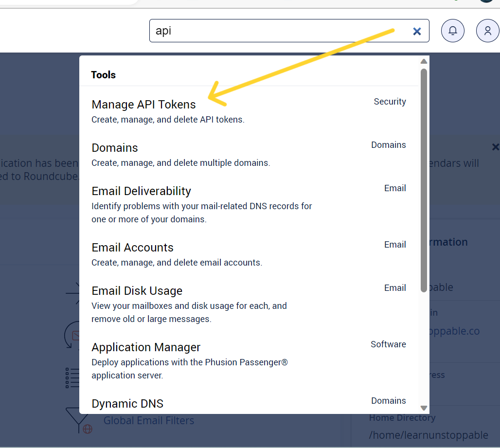Open the Email Disk Usage tool
This screenshot has width=500, height=448.
click(137, 291)
